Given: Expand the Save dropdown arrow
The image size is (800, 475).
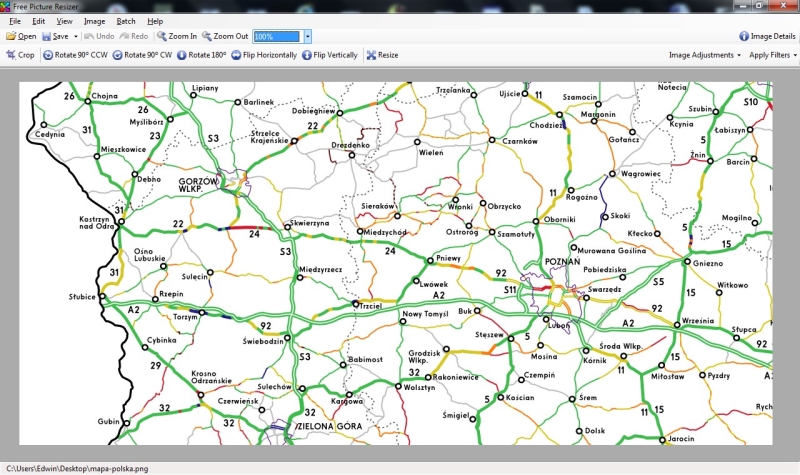Looking at the screenshot, I should pyautogui.click(x=74, y=36).
